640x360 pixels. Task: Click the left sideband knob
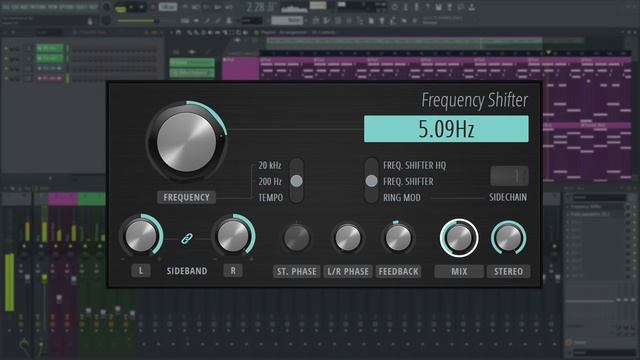pos(141,236)
